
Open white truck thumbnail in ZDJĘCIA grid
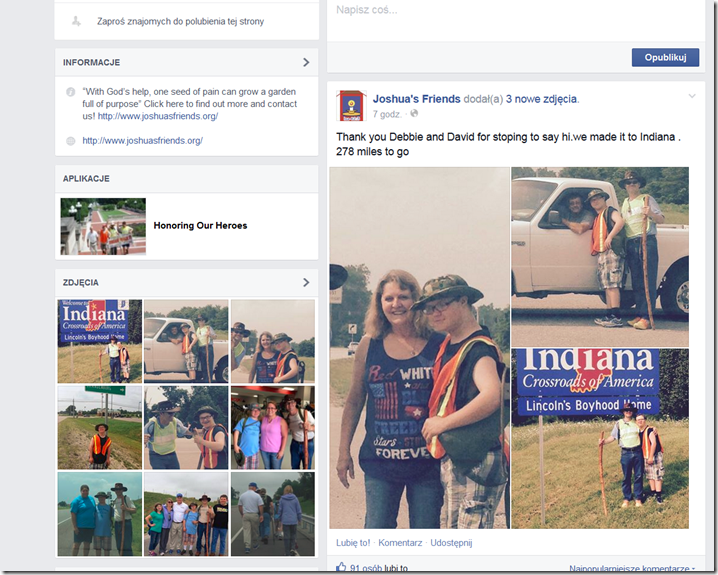(x=186, y=341)
